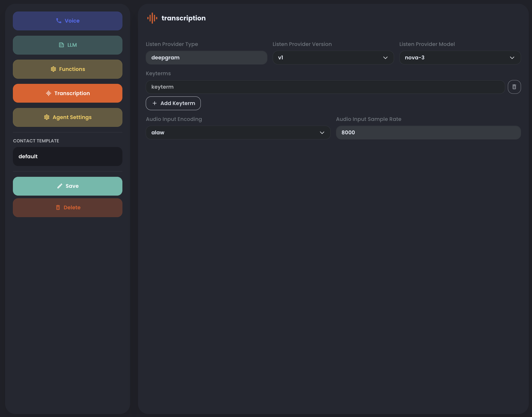Image resolution: width=532 pixels, height=417 pixels.
Task: Open the Voice settings section
Action: tap(68, 21)
